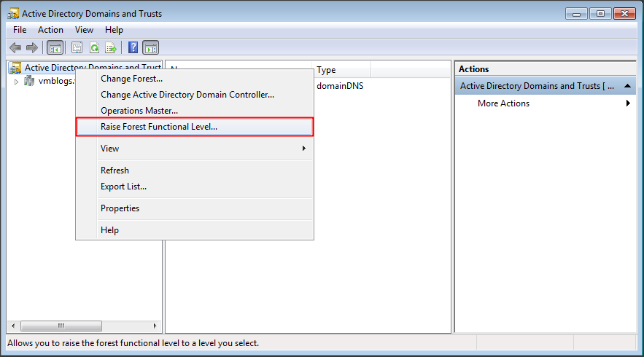Screen dimensions: 644x357
Task: Open Operations Master from context menu
Action: pos(139,111)
